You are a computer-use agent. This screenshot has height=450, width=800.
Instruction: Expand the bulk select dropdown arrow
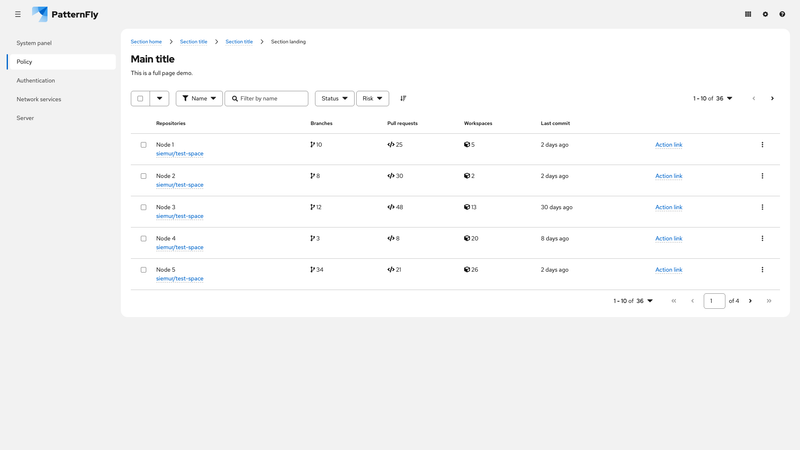pyautogui.click(x=159, y=98)
